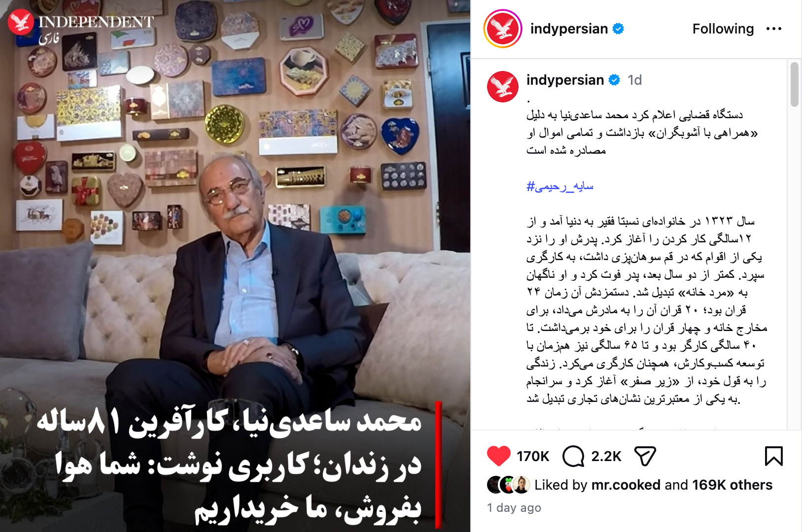Click the overlapping liker avatars
This screenshot has width=802, height=532.
[508, 485]
